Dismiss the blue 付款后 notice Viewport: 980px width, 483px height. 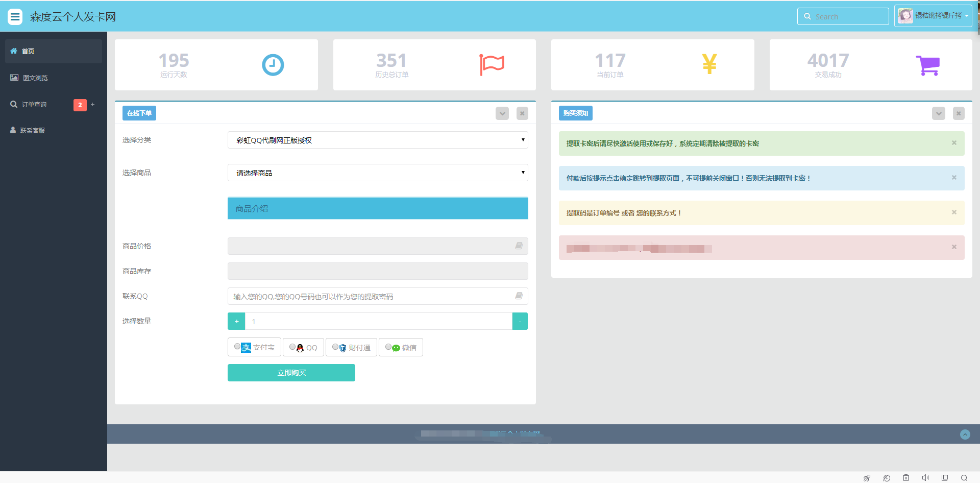click(954, 178)
